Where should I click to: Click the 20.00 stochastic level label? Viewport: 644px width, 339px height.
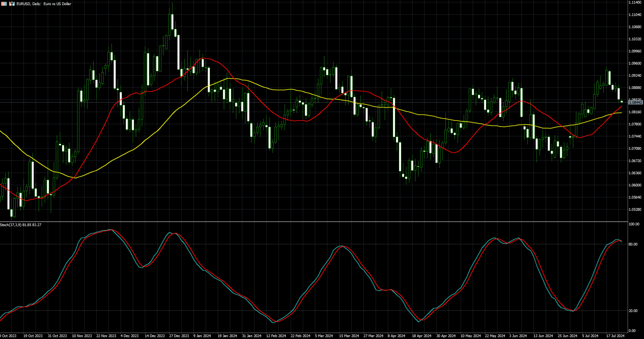[x=633, y=311]
